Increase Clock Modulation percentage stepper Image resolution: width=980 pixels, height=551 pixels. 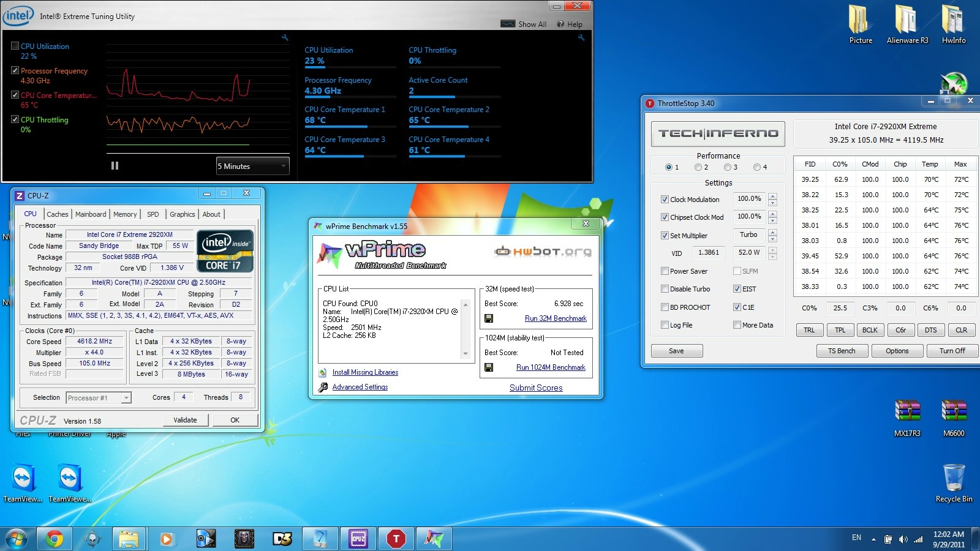coord(772,196)
